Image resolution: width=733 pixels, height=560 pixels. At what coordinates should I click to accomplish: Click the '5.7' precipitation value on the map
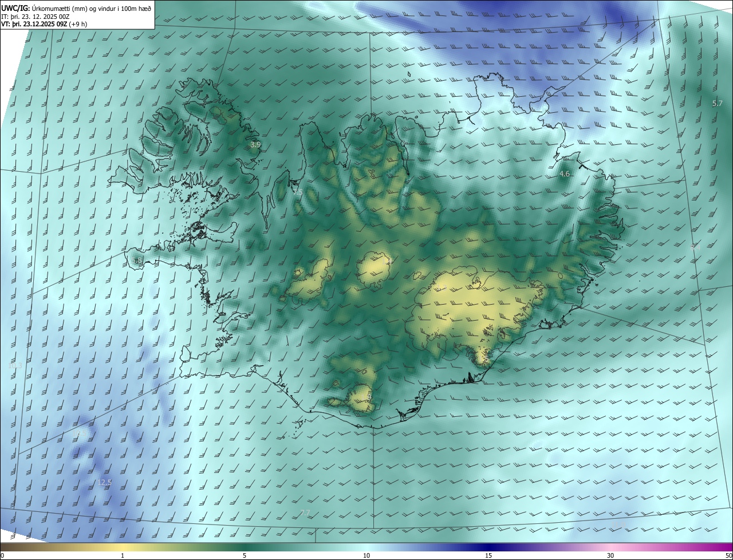717,103
